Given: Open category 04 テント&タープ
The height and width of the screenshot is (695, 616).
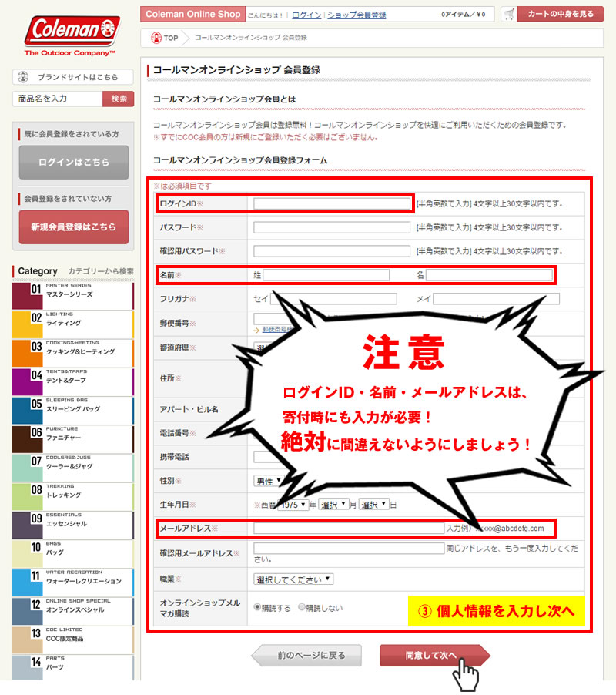Looking at the screenshot, I should click(73, 382).
